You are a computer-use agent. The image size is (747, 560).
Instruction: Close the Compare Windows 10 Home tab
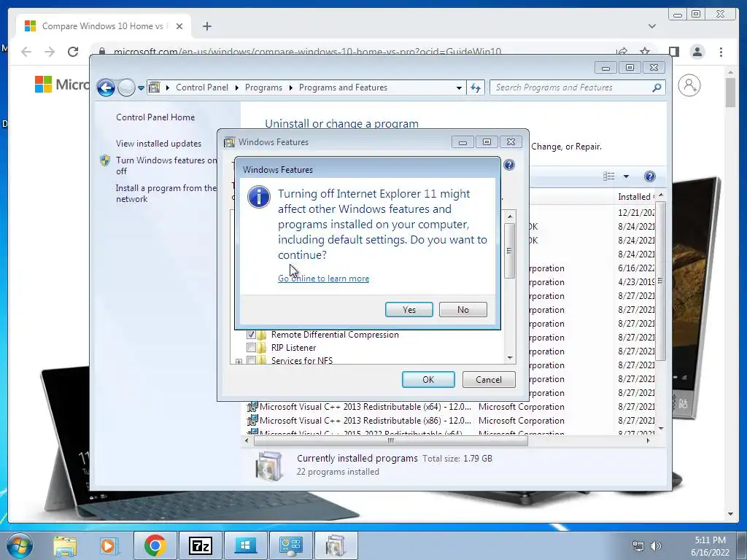click(179, 26)
